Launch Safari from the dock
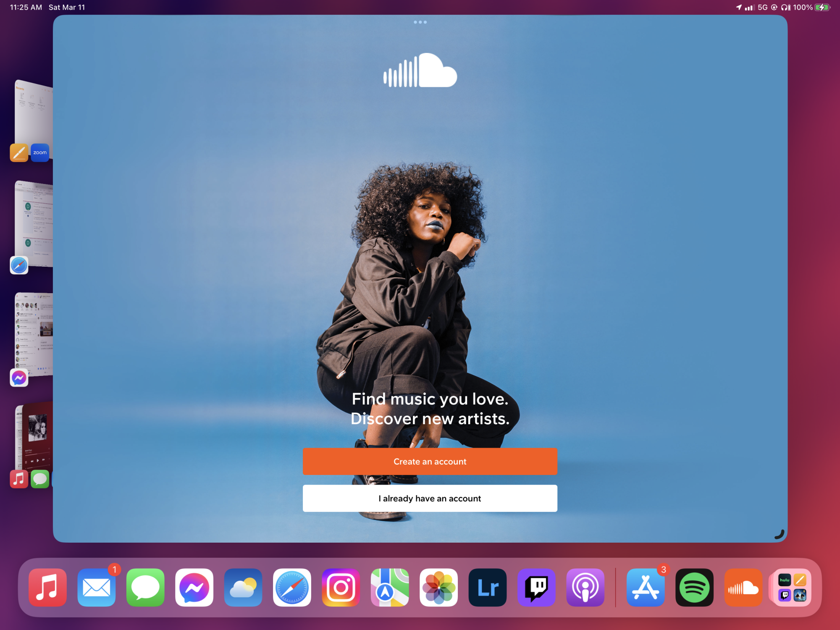840x630 pixels. [292, 587]
